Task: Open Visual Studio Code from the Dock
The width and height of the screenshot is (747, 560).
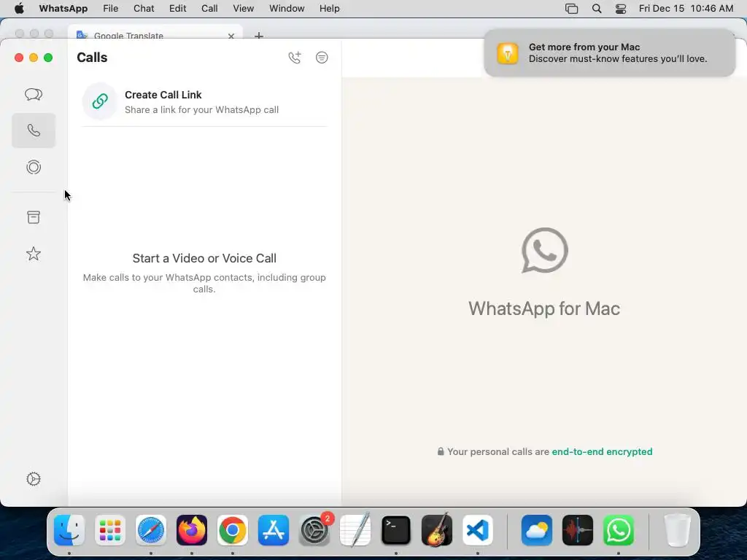Action: click(478, 530)
